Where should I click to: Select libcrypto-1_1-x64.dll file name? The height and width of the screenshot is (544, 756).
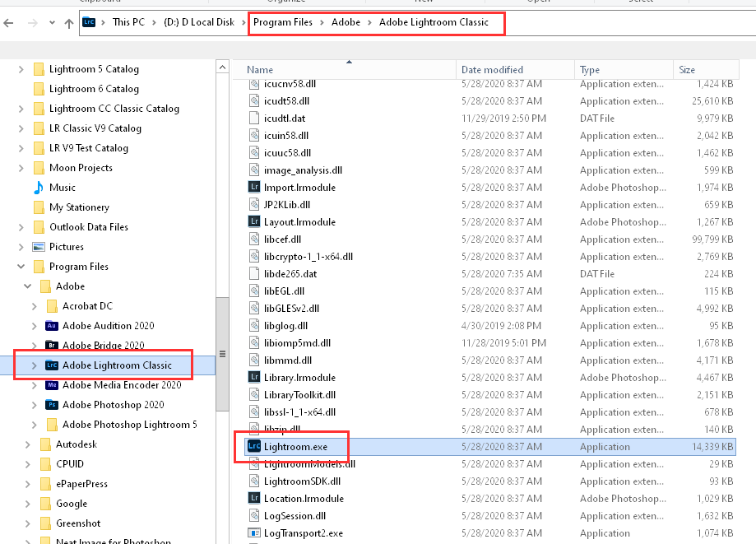pos(308,257)
